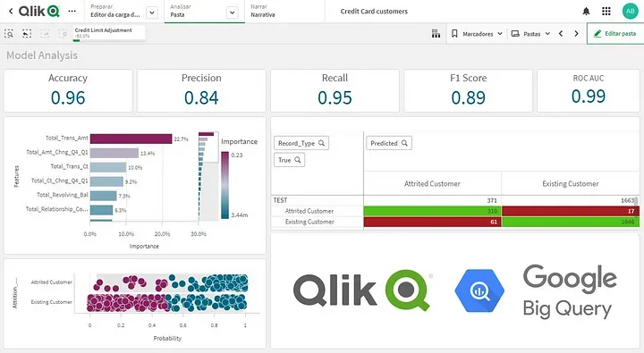644x353 pixels.
Task: Click the Precision 0.84 KPI
Action: tap(201, 90)
